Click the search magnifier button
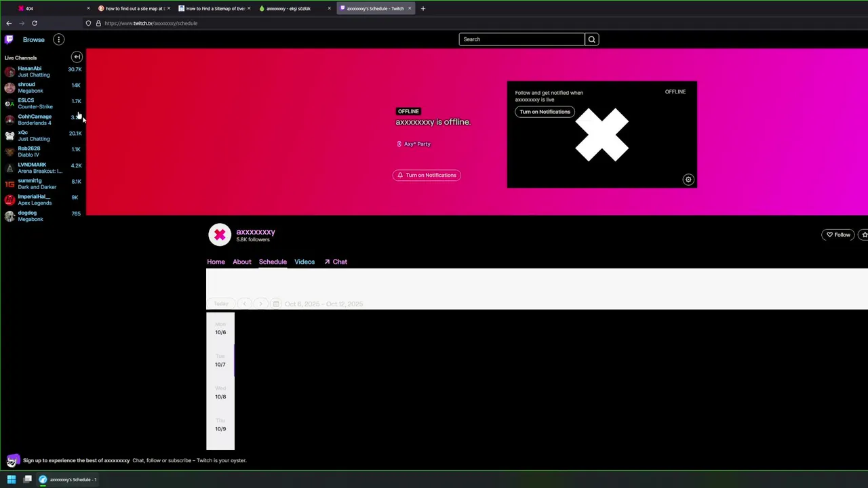The image size is (868, 488). pos(592,39)
